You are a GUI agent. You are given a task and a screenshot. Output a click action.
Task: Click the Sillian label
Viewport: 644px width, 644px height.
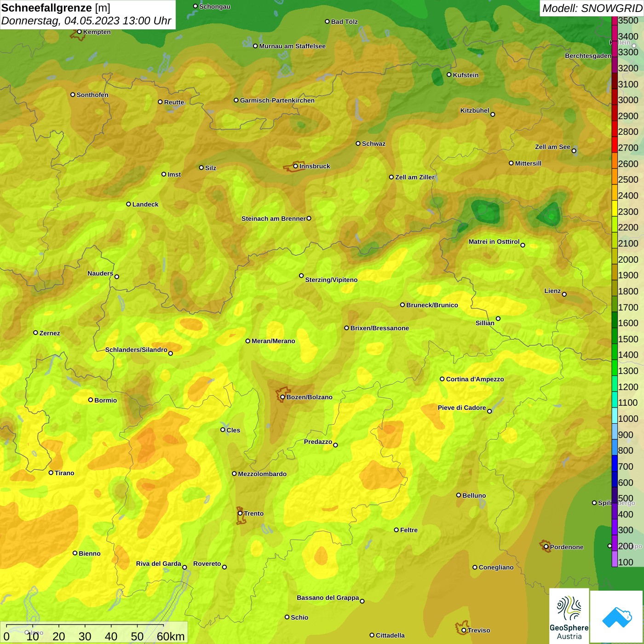click(x=485, y=323)
